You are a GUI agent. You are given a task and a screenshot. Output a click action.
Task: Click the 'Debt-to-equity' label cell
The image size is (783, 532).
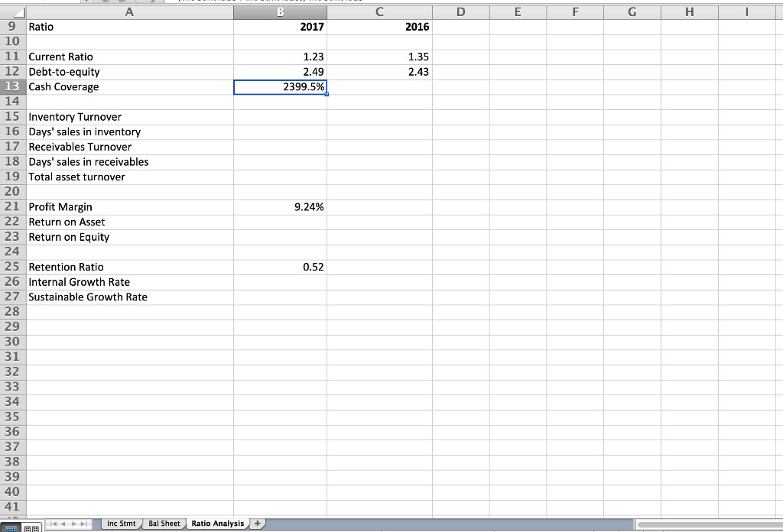[130, 72]
